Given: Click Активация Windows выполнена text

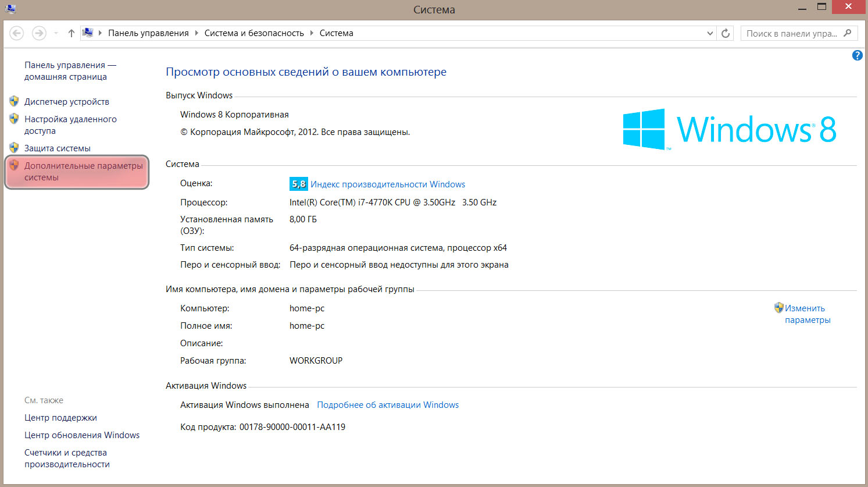Looking at the screenshot, I should click(244, 405).
